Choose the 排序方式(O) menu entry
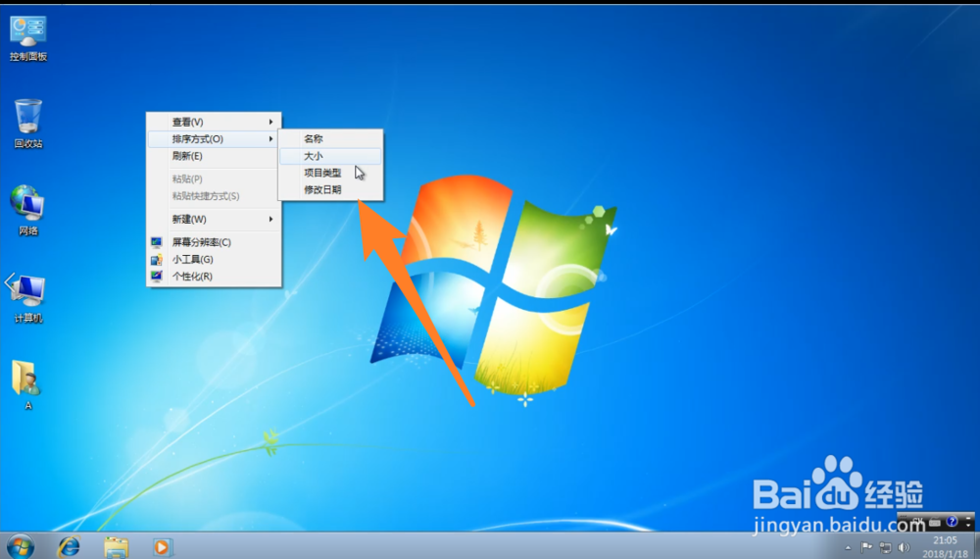Image resolution: width=980 pixels, height=559 pixels. tap(214, 139)
